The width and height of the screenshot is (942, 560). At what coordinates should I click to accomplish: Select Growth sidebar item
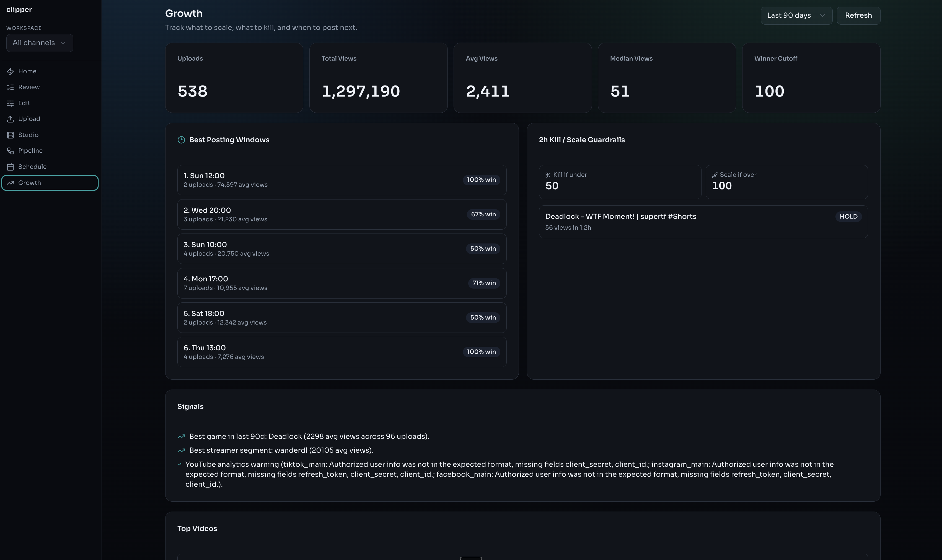coord(50,183)
